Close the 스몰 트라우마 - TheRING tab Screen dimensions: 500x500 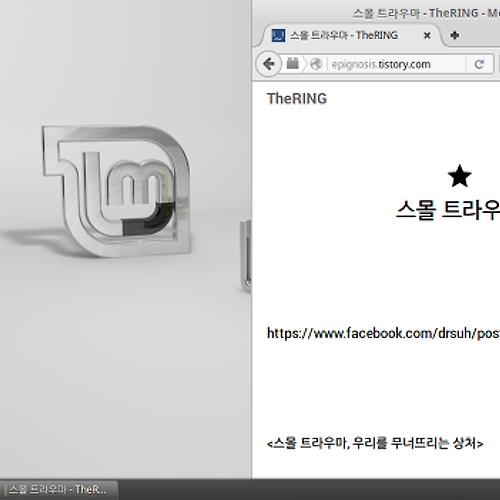tap(427, 35)
